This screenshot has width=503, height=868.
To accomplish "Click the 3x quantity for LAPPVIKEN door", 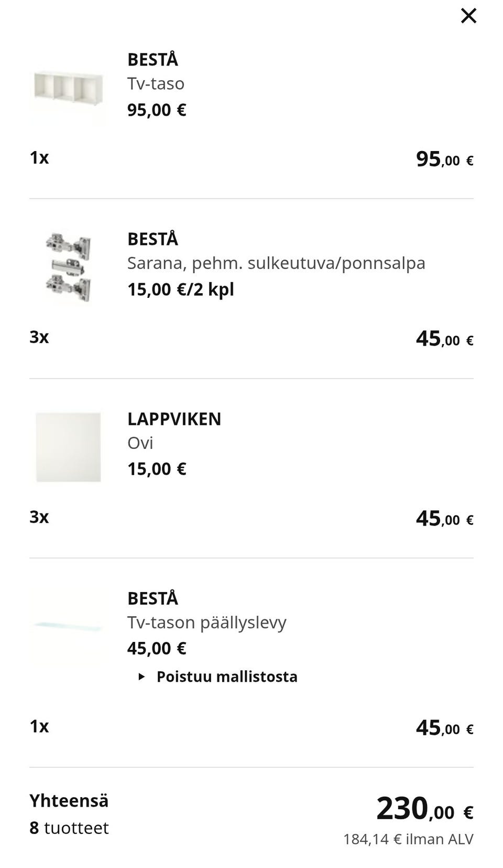I will 39,517.
